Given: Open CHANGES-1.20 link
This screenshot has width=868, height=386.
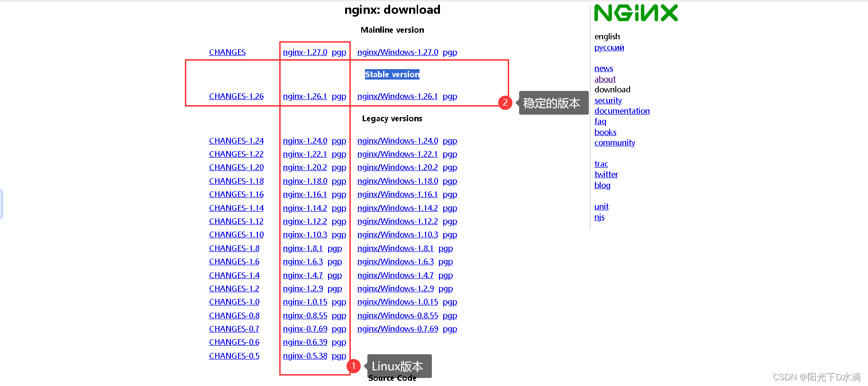Looking at the screenshot, I should point(236,167).
